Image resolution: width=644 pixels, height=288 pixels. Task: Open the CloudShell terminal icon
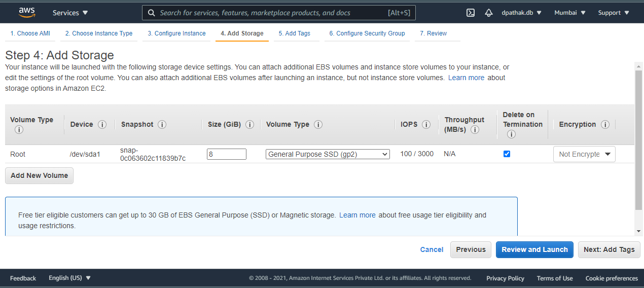[471, 13]
